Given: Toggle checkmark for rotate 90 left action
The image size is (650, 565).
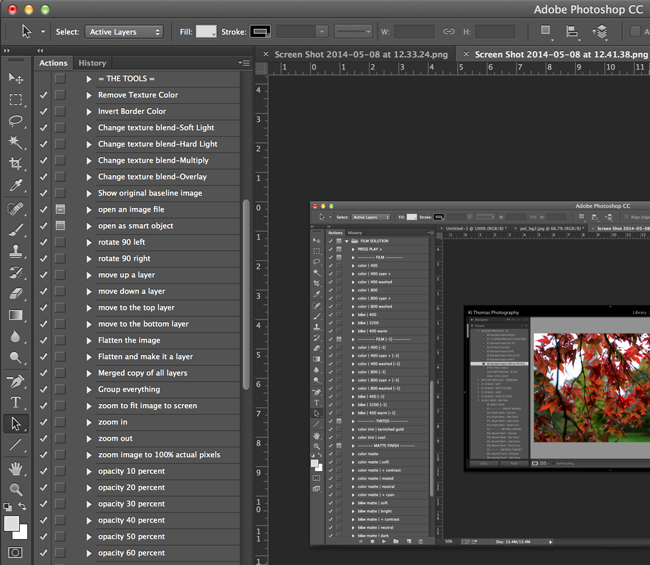Looking at the screenshot, I should (x=43, y=242).
